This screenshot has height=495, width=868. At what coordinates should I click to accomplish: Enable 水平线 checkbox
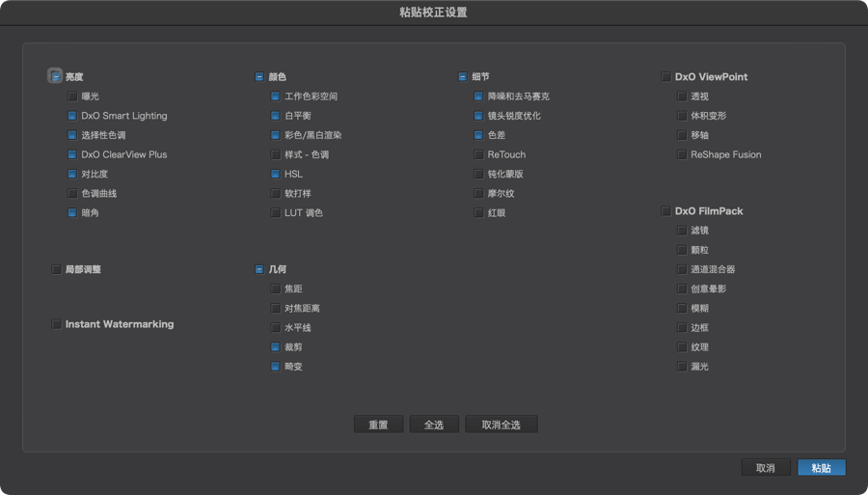click(x=276, y=327)
